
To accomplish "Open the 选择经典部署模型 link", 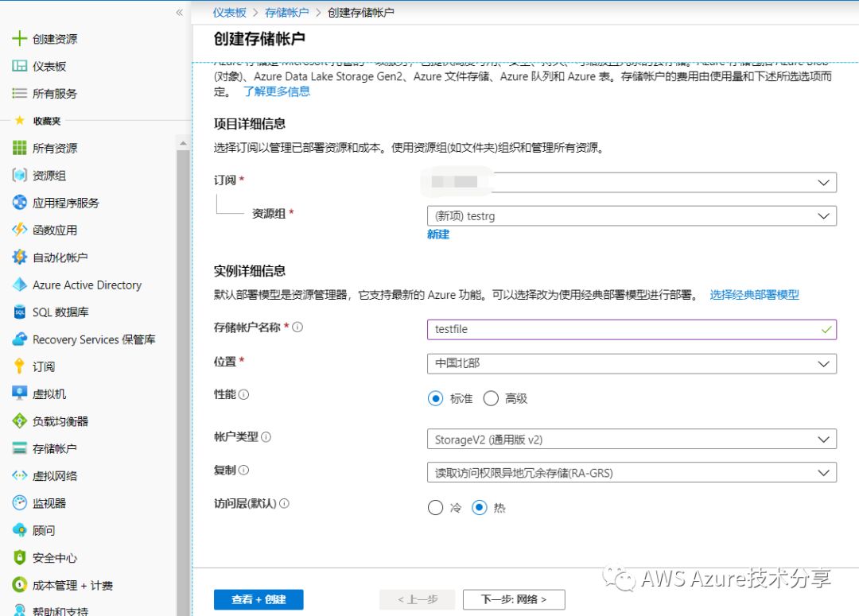I will (754, 295).
